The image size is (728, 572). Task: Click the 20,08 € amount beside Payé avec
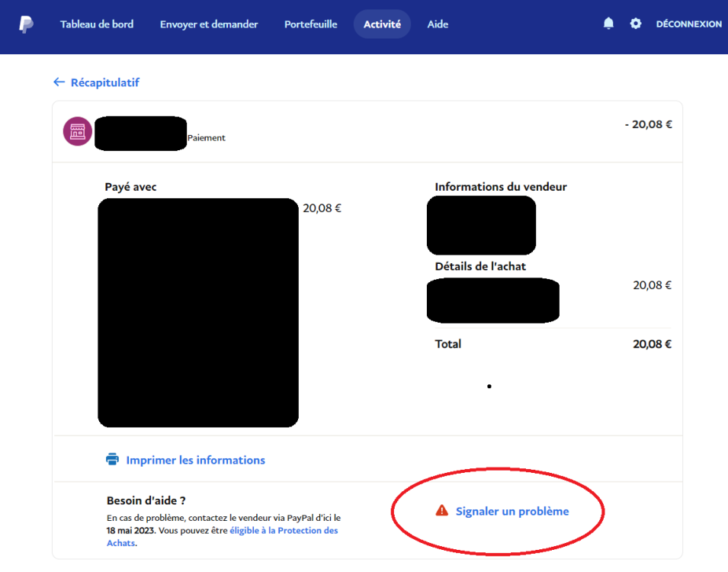[322, 208]
